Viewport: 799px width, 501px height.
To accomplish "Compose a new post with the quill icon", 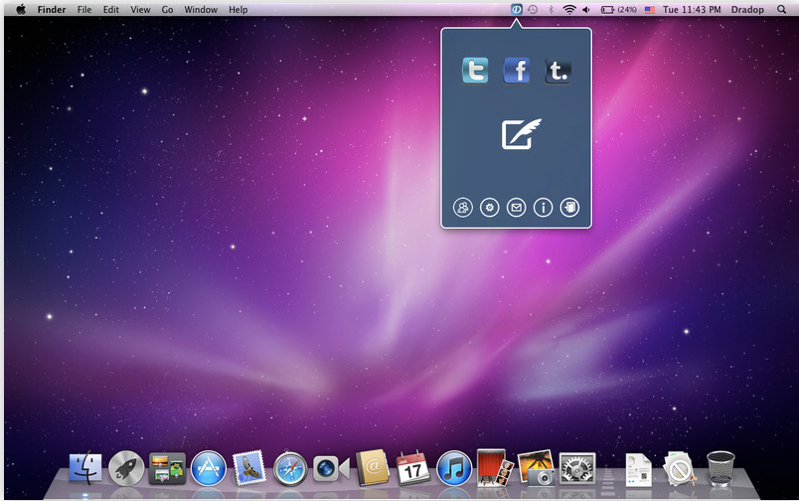I will coord(521,134).
